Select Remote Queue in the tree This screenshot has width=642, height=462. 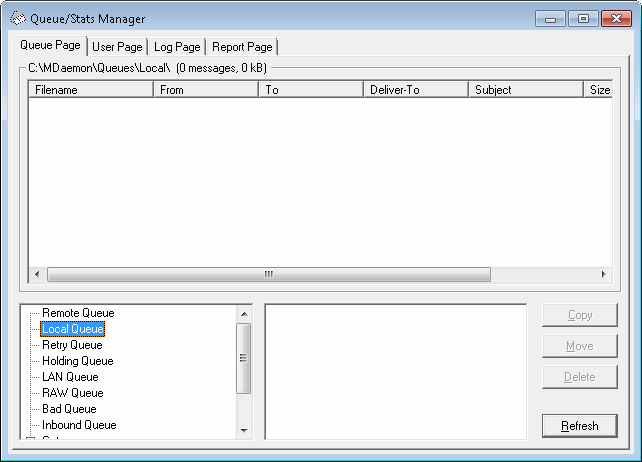tap(78, 313)
